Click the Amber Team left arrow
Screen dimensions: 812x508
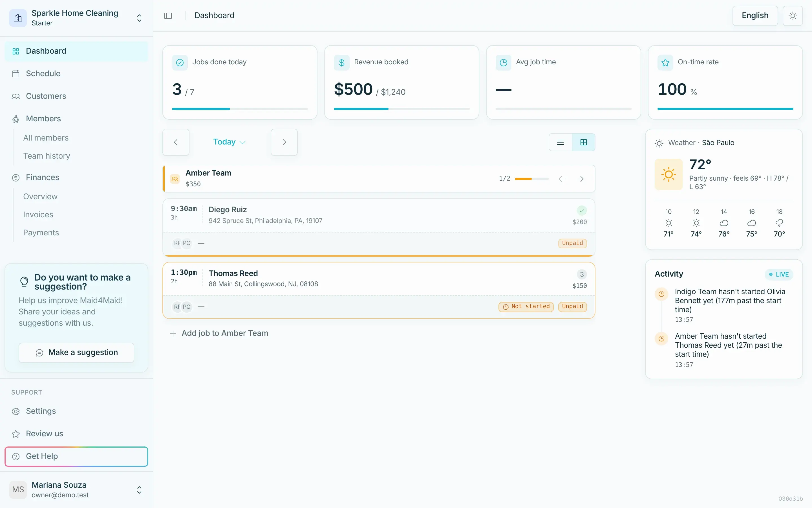coord(562,179)
